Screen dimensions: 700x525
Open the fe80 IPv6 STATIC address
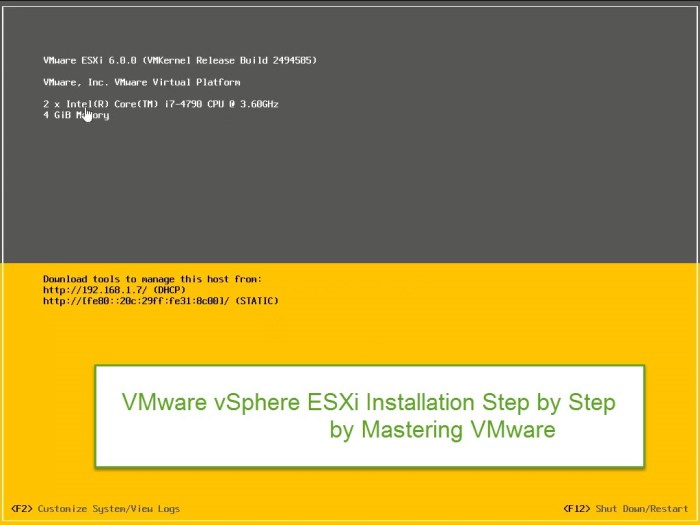click(x=161, y=301)
